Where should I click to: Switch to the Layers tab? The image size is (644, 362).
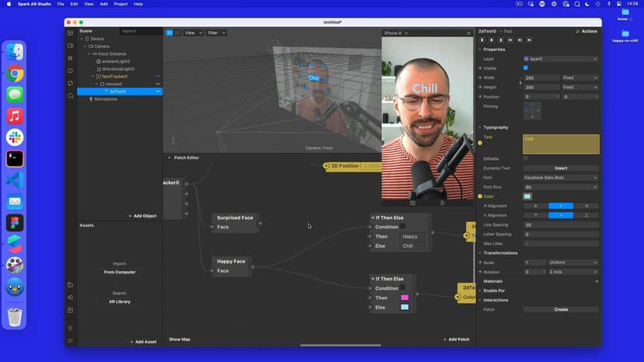pyautogui.click(x=128, y=31)
